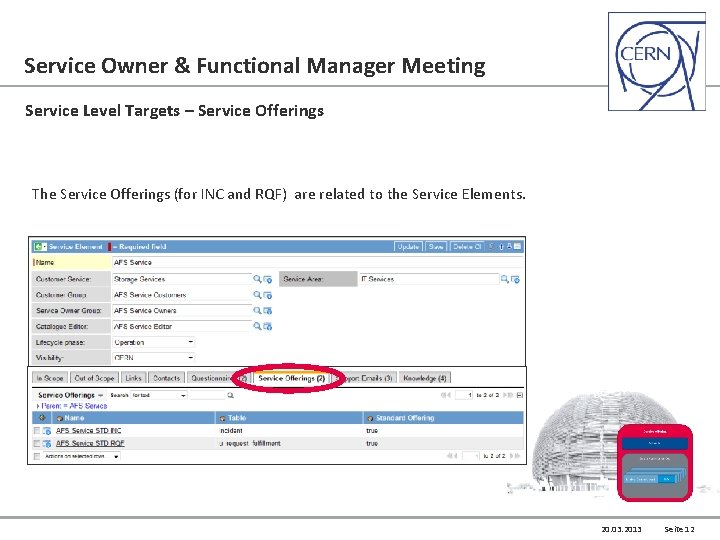The width and height of the screenshot is (720, 540).
Task: Open lookup magnifier for Service Owner Group
Action: click(257, 310)
